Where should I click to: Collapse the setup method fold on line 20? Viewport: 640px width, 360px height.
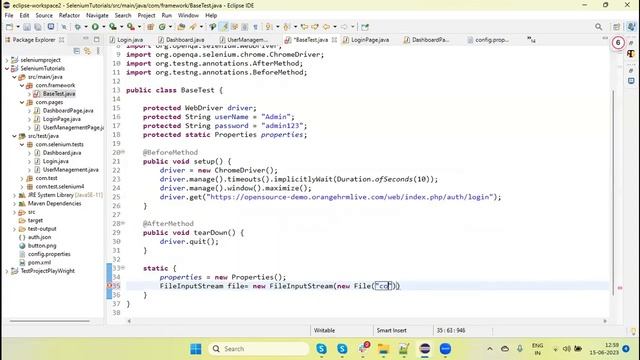tap(123, 152)
